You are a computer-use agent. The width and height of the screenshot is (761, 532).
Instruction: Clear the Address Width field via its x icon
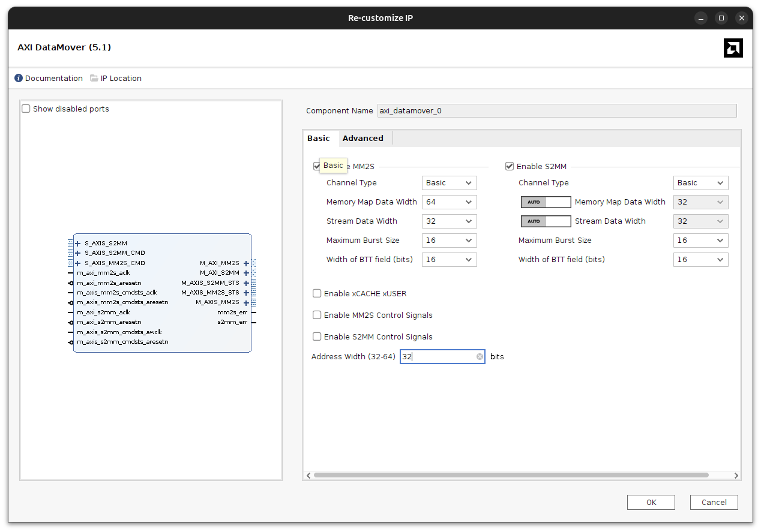pos(480,356)
